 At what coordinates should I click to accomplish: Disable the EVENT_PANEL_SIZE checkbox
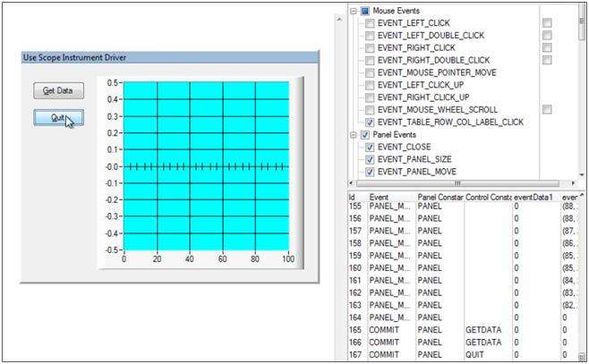tap(371, 159)
